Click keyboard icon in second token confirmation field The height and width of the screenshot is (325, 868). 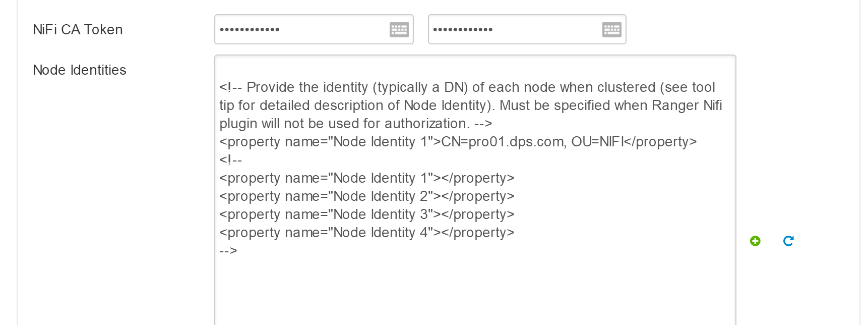[x=611, y=30]
